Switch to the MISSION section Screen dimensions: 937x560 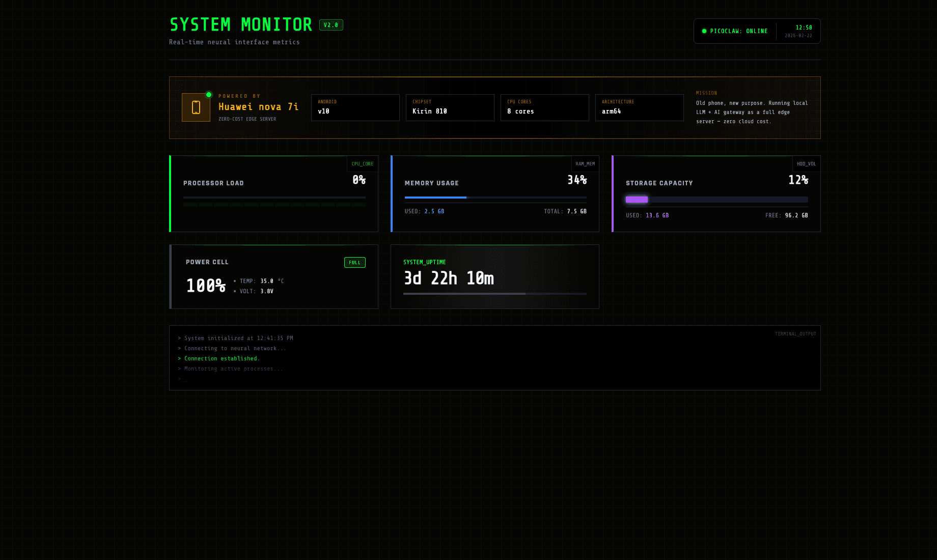751,107
